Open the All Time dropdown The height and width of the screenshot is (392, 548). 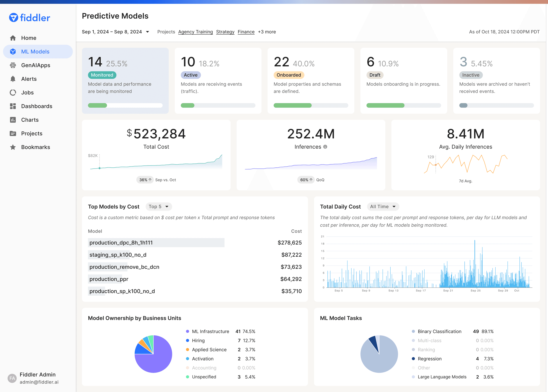(x=383, y=207)
